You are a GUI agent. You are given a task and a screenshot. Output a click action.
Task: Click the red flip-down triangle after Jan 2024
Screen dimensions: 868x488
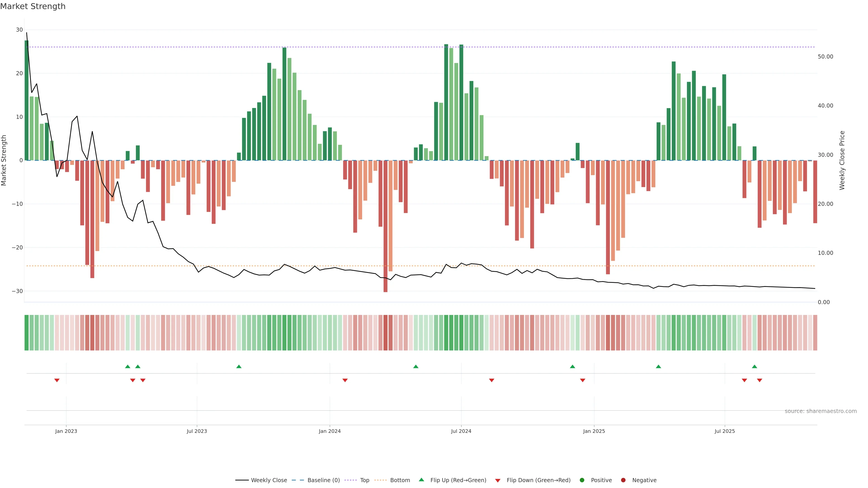(x=345, y=380)
